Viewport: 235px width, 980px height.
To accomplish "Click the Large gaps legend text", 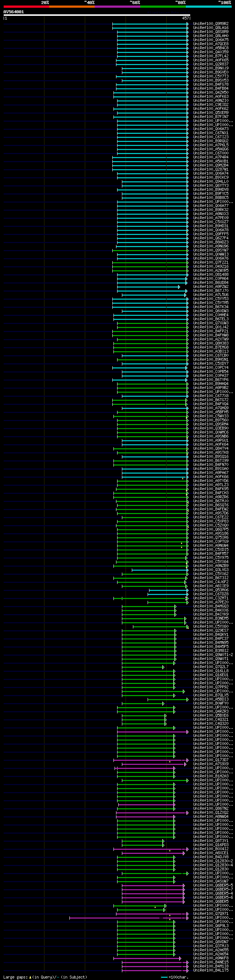I will tap(45, 977).
